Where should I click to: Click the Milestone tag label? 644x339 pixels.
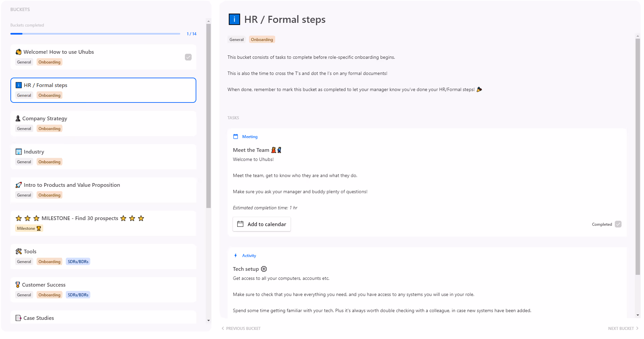pyautogui.click(x=29, y=228)
